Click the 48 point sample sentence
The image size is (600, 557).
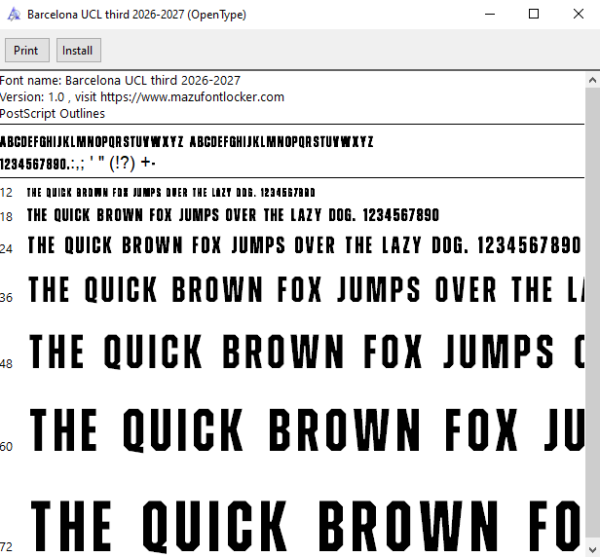coord(307,351)
